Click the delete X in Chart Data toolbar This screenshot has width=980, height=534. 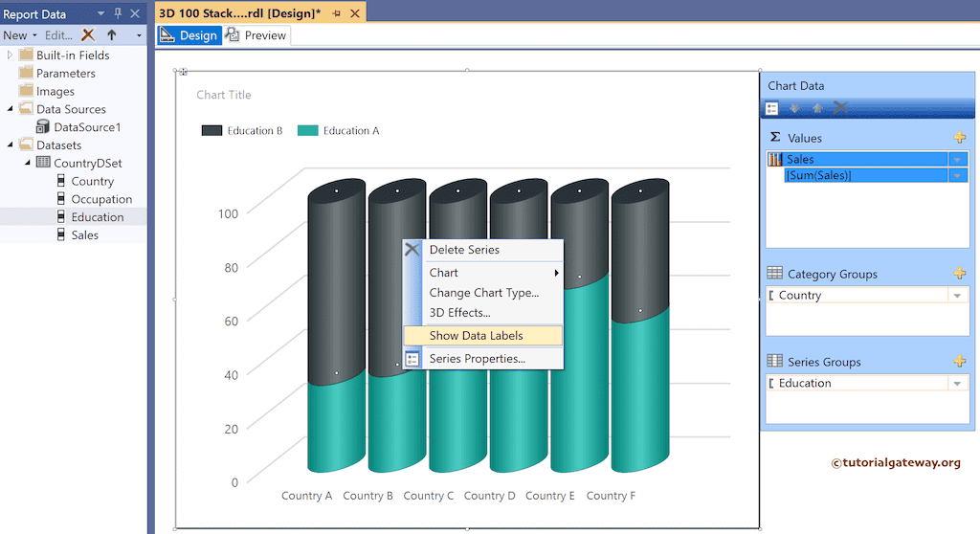(x=840, y=107)
